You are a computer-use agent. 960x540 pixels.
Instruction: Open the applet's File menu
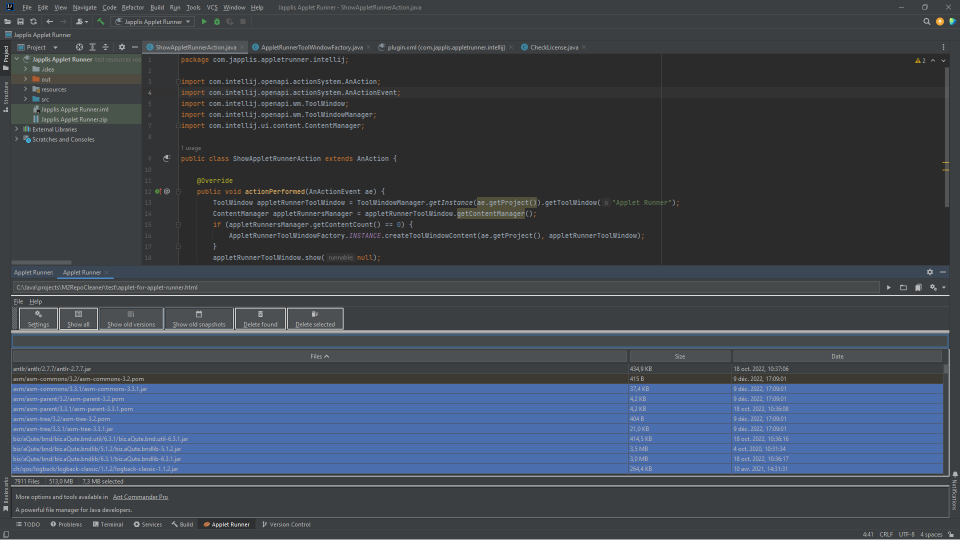[18, 301]
